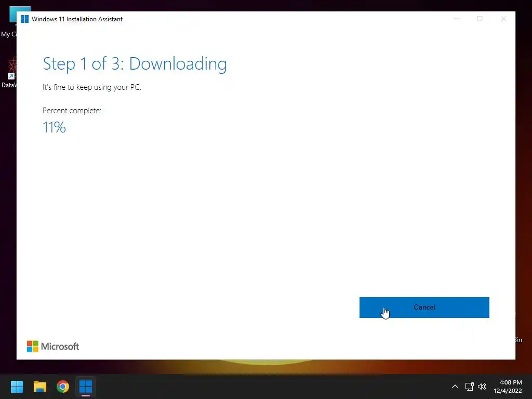Select the Installation Assistant taskbar icon
The height and width of the screenshot is (399, 532).
(86, 387)
